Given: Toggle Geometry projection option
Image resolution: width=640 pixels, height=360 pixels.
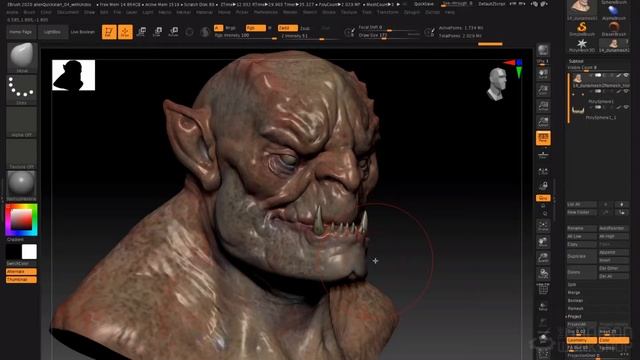Looking at the screenshot, I should pyautogui.click(x=582, y=340).
